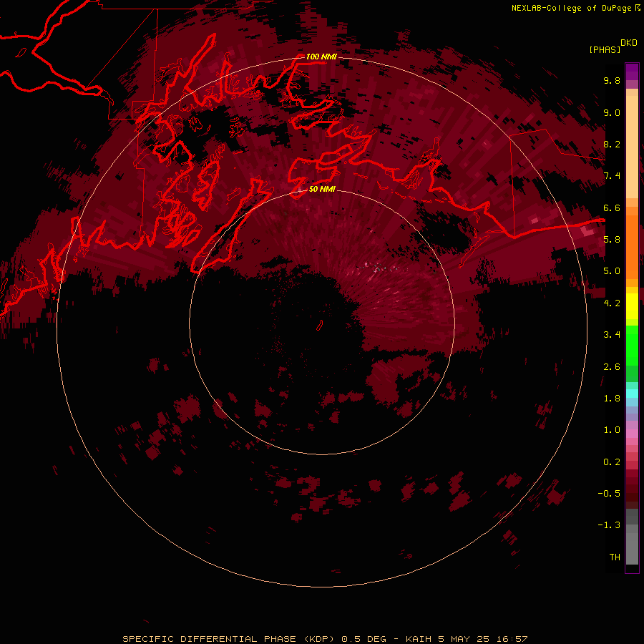
Task: Click the yellow color band in legend
Action: (x=632, y=306)
